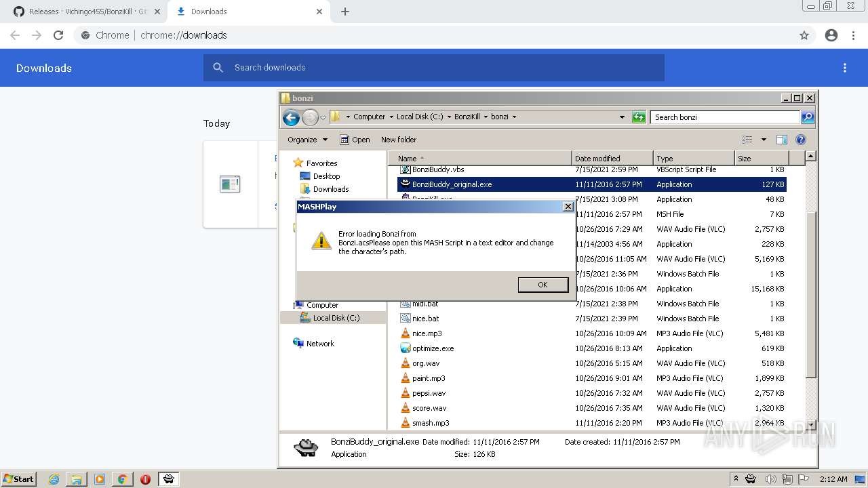The image size is (868, 488).
Task: Select the midi.bat file
Action: coord(425,304)
